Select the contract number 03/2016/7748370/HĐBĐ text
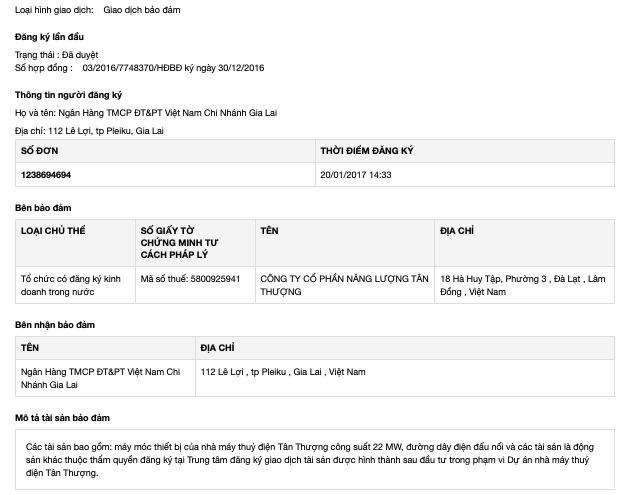This screenshot has height=495, width=627. point(138,68)
